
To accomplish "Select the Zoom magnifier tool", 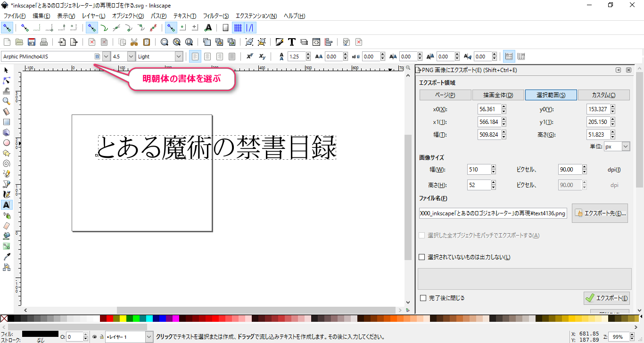I will coord(6,101).
